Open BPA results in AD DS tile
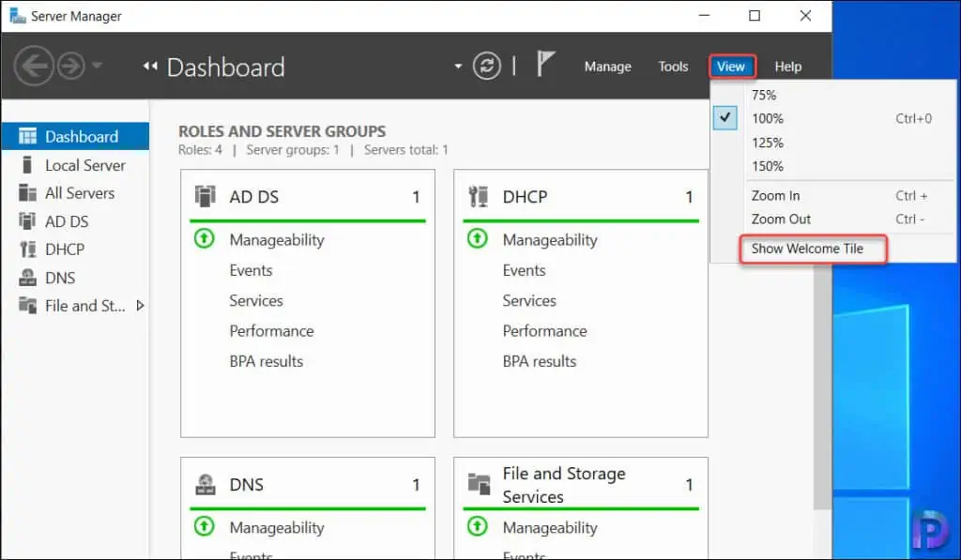961x560 pixels. tap(266, 361)
